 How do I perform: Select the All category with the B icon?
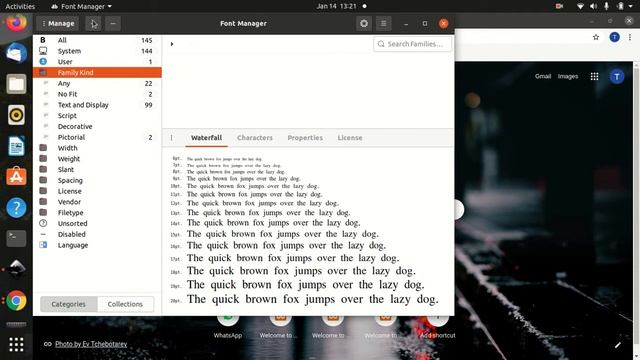click(97, 40)
